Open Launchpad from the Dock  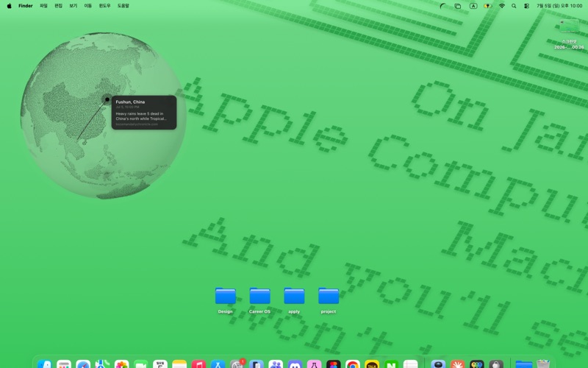(x=64, y=364)
